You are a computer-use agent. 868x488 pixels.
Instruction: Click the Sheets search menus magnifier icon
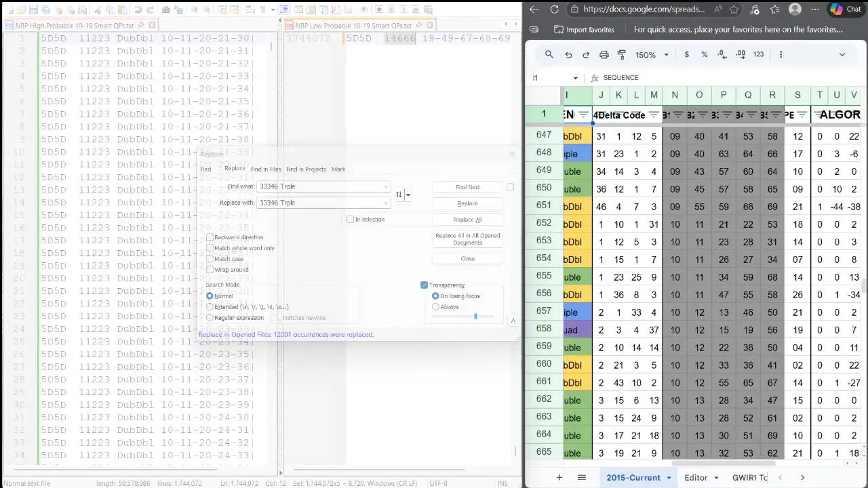pyautogui.click(x=549, y=55)
